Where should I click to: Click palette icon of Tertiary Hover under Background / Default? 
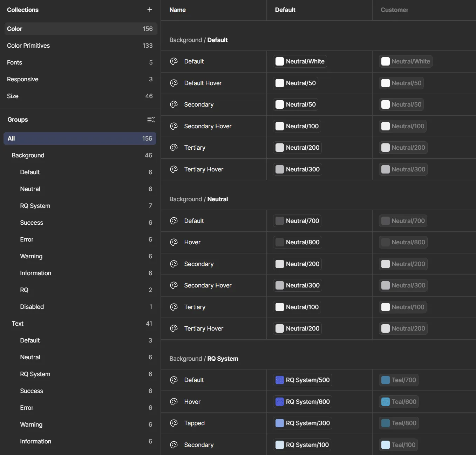tap(174, 169)
